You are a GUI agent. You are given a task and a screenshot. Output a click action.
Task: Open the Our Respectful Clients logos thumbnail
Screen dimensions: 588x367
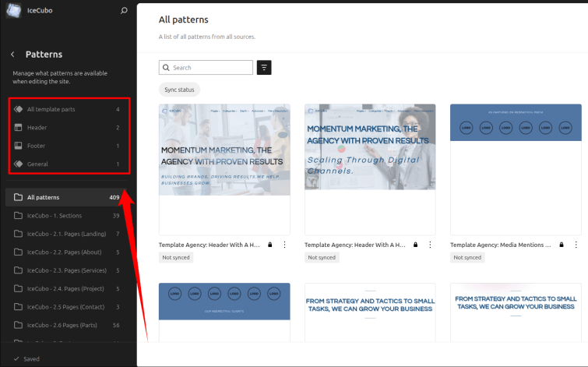[224, 312]
